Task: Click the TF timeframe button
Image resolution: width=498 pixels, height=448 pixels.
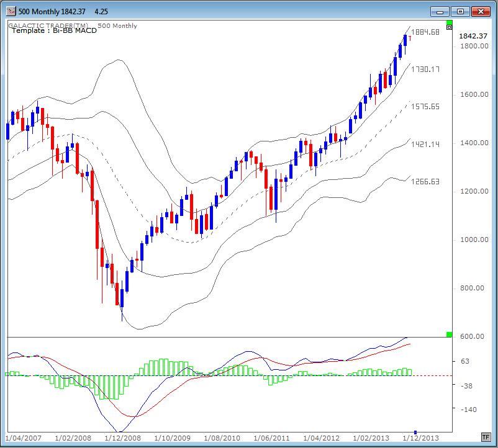Action: pyautogui.click(x=486, y=437)
